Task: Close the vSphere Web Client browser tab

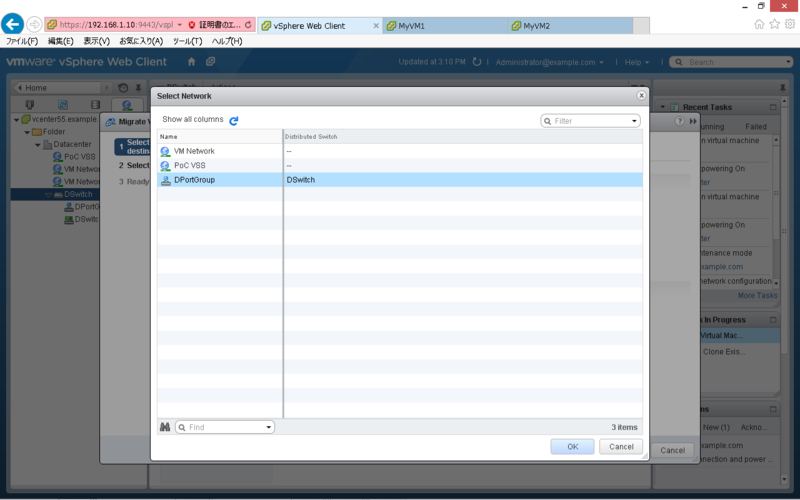Action: (x=376, y=26)
